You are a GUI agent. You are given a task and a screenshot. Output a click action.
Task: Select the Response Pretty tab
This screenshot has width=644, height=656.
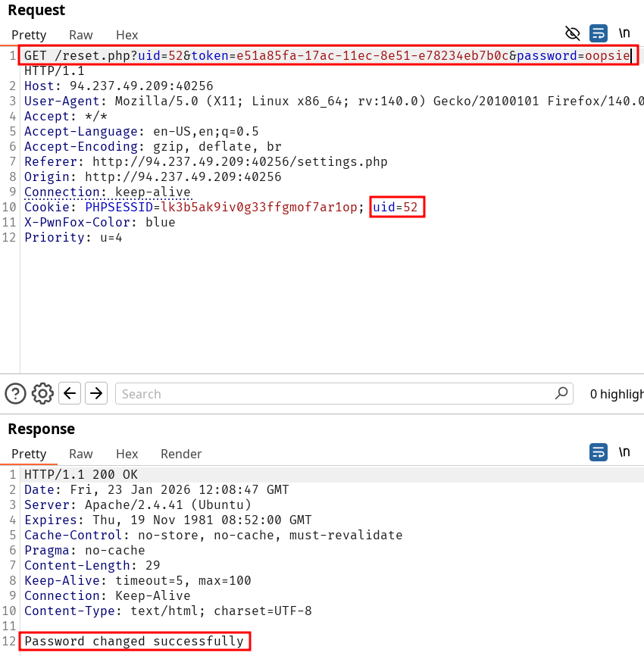pos(29,454)
